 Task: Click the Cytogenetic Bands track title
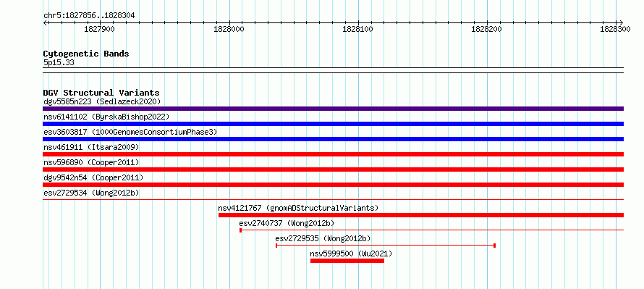click(x=86, y=54)
